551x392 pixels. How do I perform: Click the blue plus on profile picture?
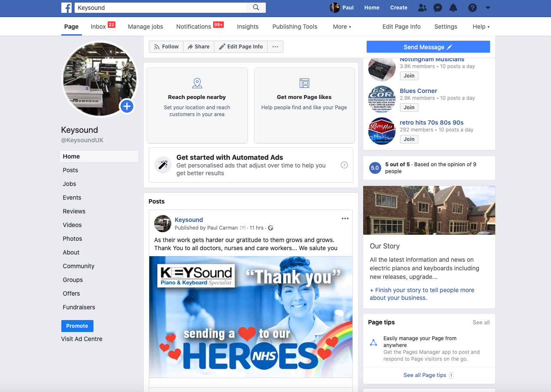click(x=127, y=106)
